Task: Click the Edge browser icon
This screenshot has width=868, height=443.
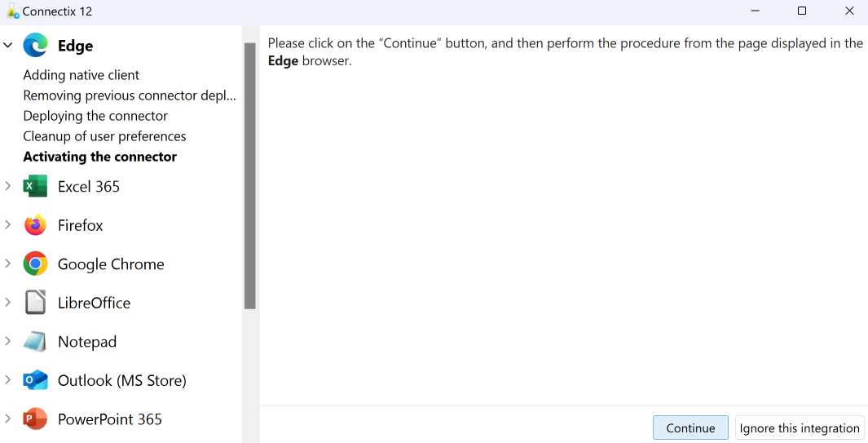Action: coord(35,46)
